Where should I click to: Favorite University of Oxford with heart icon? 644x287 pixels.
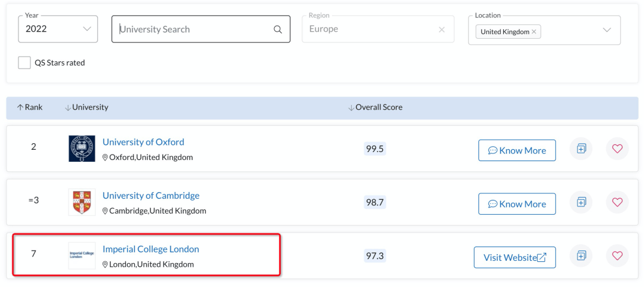(617, 149)
